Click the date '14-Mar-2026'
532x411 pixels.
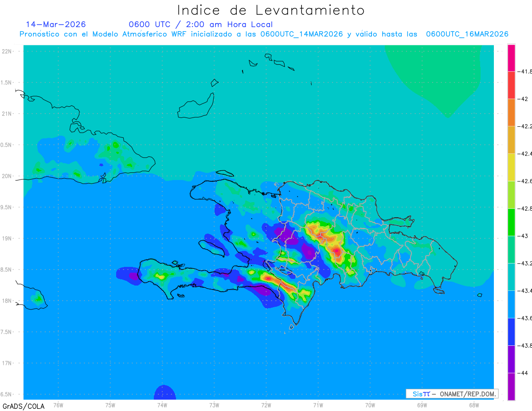point(56,24)
